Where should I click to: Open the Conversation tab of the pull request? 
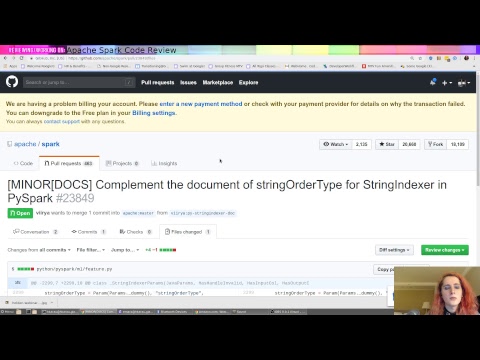click(35, 232)
